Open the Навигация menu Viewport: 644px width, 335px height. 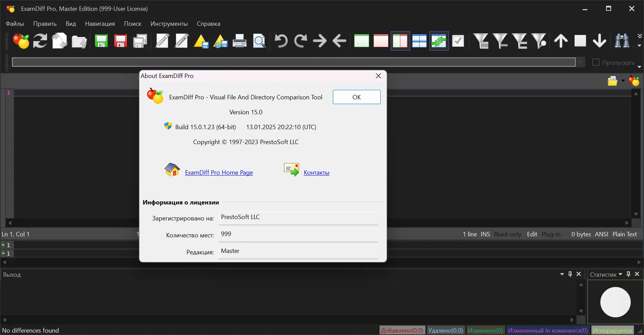tap(100, 24)
